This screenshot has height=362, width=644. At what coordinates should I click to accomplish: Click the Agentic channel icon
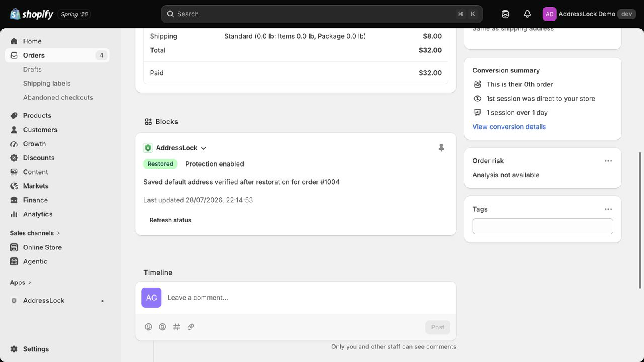[x=14, y=261]
